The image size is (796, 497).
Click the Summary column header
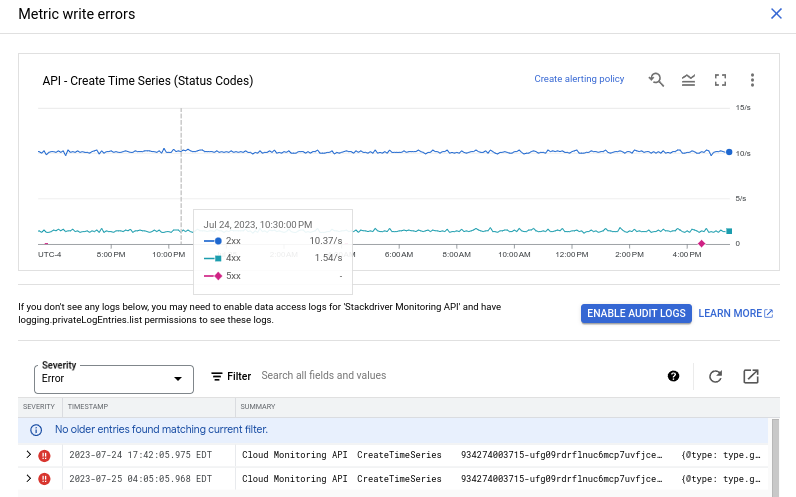(x=258, y=407)
